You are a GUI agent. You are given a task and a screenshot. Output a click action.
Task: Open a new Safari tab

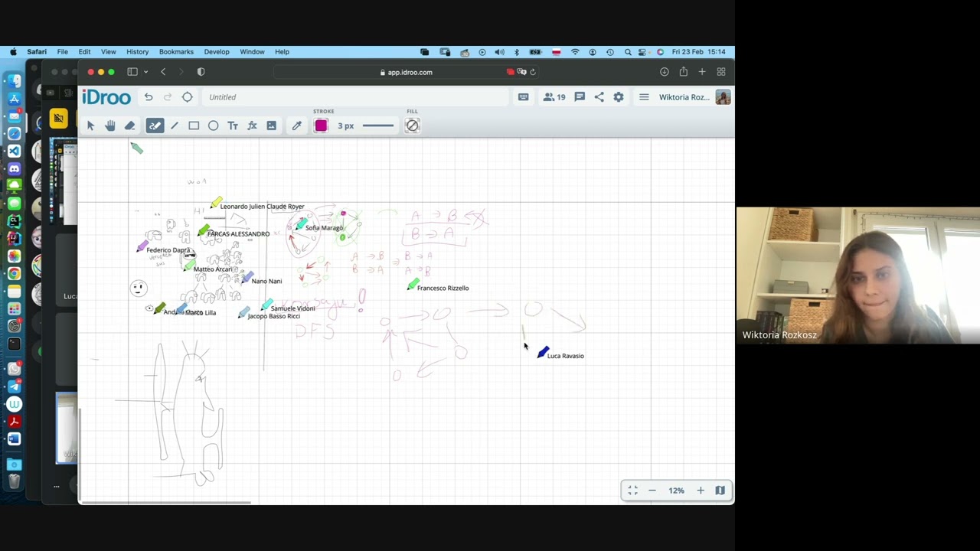coord(702,72)
